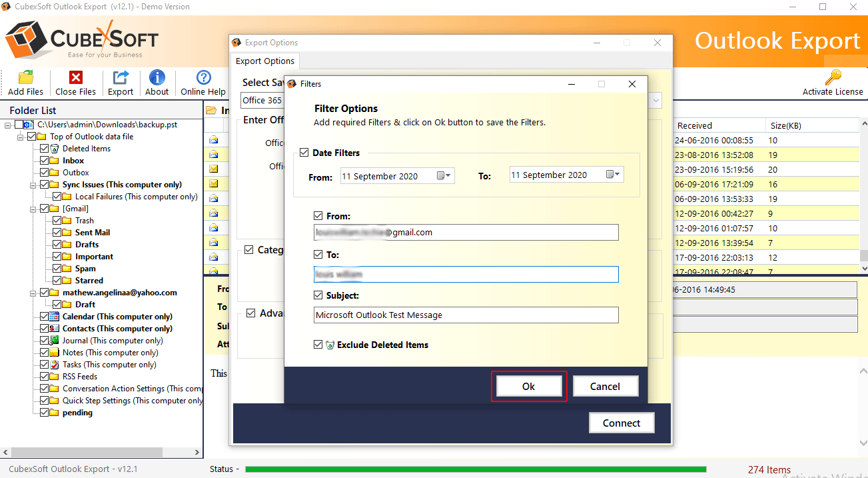Select the Calendar folder icon
Screen dimensions: 868x478
55,317
